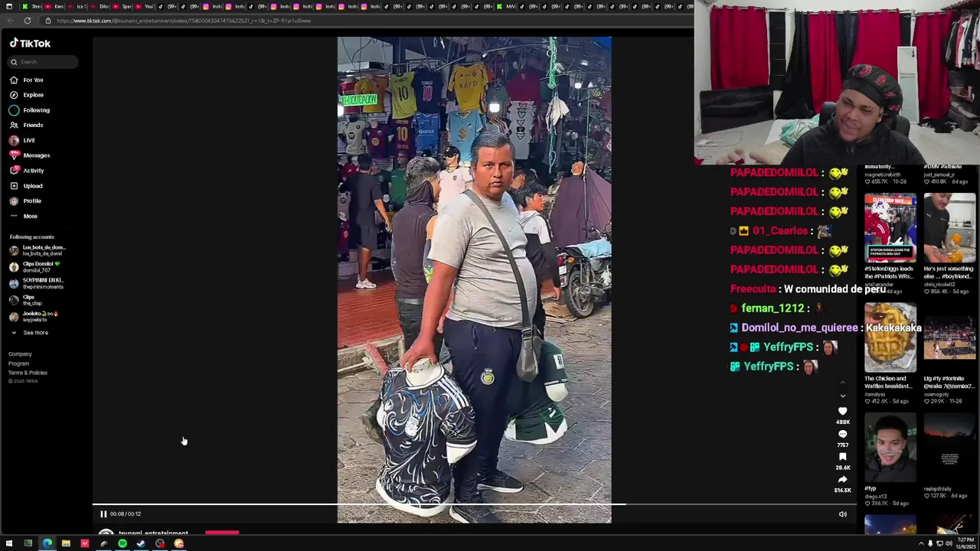Click the browser address bar URL
Viewport: 980px width, 551px height.
click(184, 21)
